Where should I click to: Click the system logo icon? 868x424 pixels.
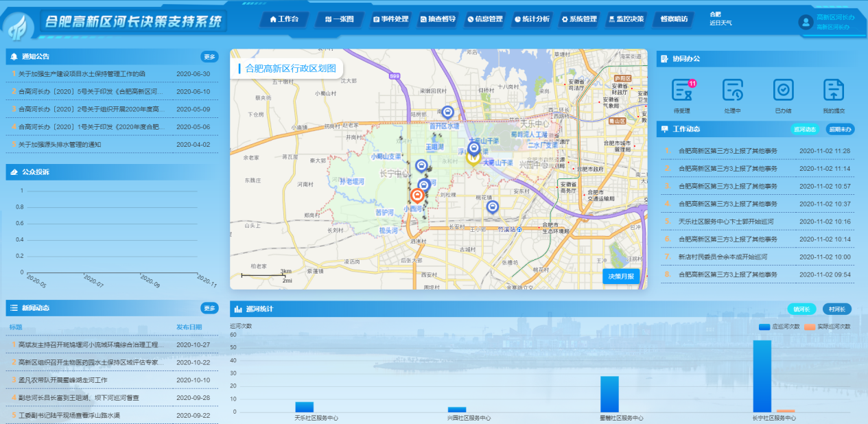click(x=19, y=27)
